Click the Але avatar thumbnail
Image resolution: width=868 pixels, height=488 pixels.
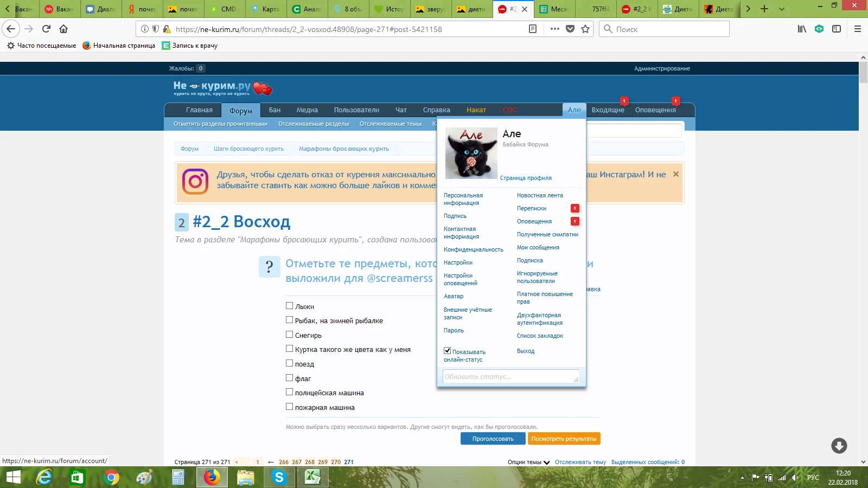pyautogui.click(x=471, y=153)
